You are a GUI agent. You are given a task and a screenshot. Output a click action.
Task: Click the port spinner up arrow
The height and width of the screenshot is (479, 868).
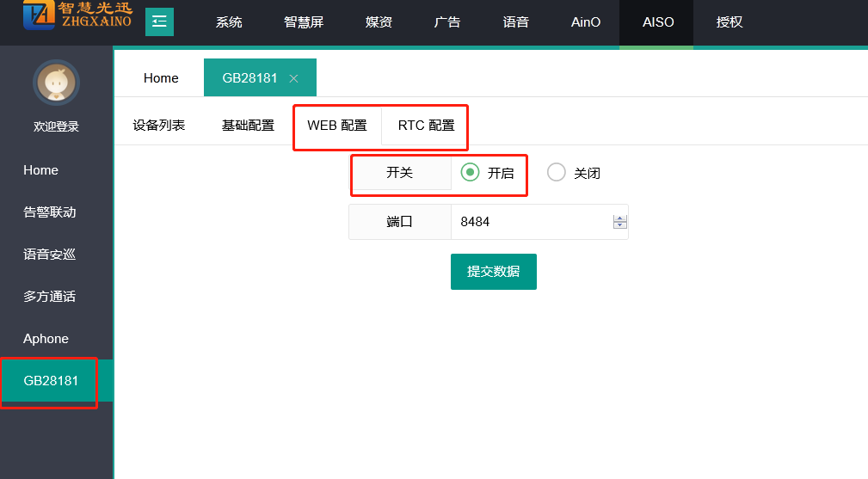[619, 218]
